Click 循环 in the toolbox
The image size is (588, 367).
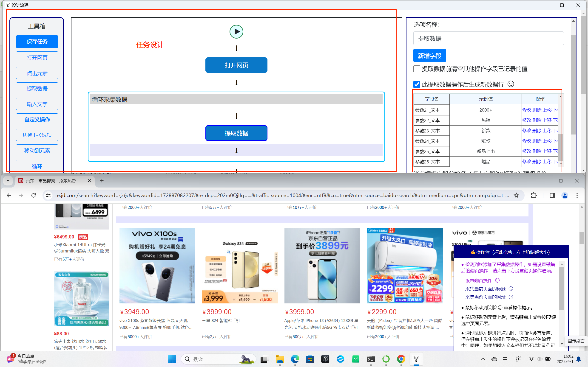(37, 166)
